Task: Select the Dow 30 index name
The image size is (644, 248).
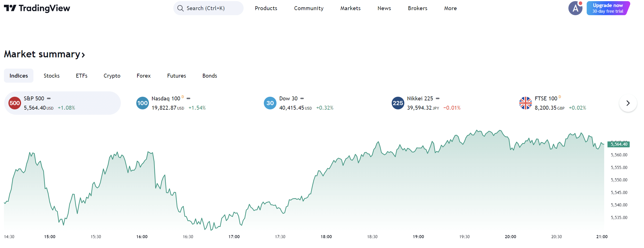Action: click(x=288, y=98)
